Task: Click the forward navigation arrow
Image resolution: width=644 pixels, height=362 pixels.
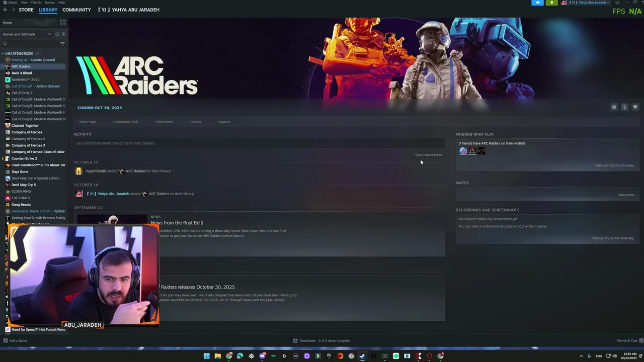Action: coord(13,10)
